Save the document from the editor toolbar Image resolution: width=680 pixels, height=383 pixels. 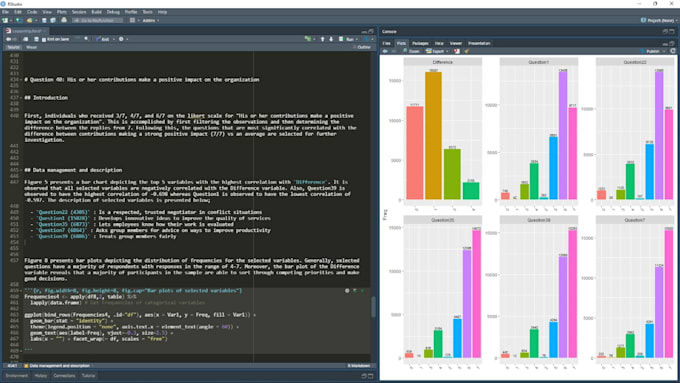(x=36, y=39)
